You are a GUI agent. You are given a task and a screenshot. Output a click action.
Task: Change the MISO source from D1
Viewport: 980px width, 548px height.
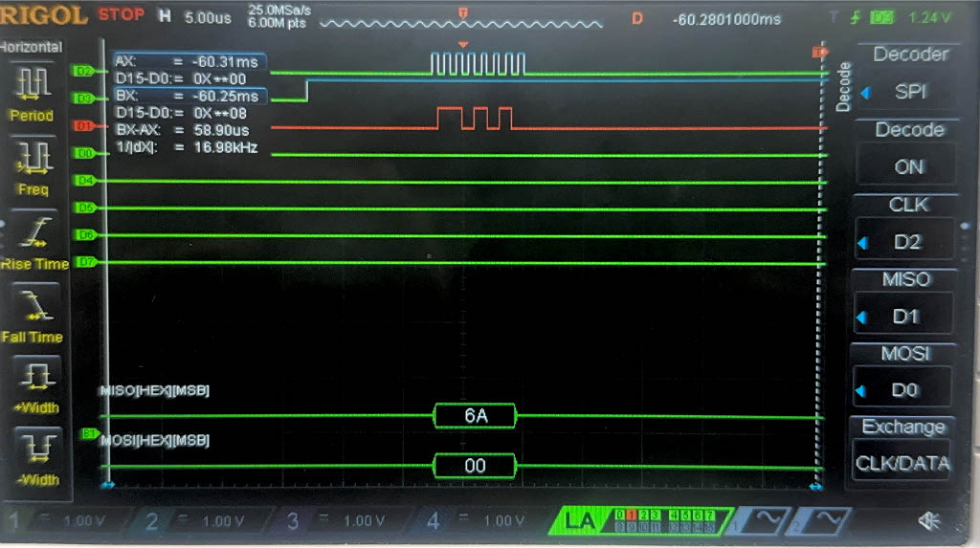coord(908,316)
